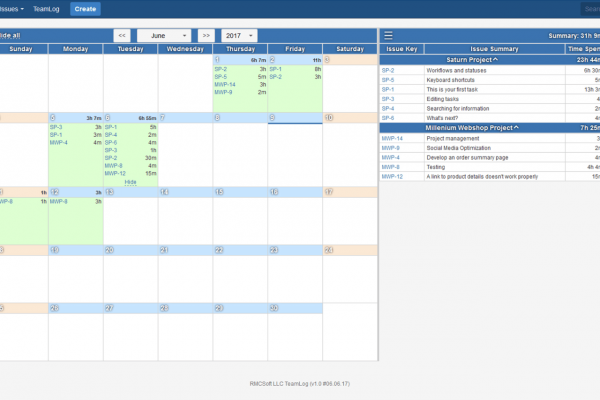Go to next month with >> button

tap(206, 36)
